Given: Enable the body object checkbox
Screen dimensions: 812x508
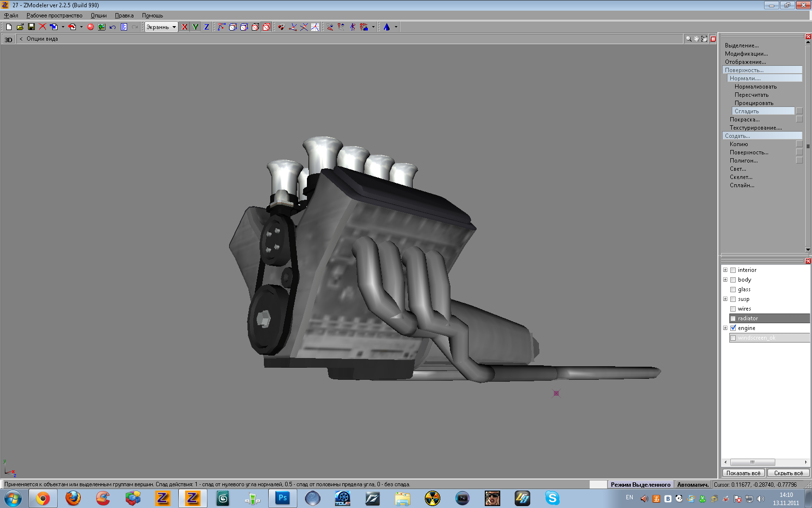Looking at the screenshot, I should [x=733, y=280].
